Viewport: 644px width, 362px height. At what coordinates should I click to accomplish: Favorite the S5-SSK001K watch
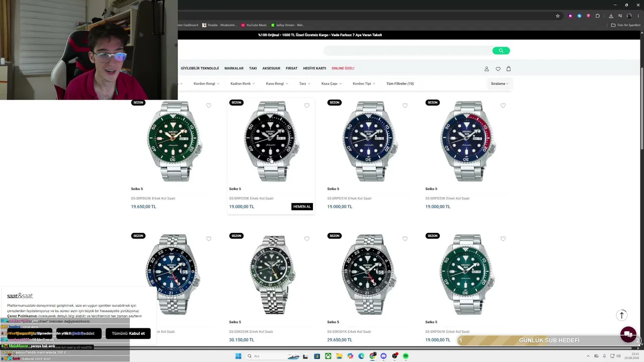(x=405, y=239)
